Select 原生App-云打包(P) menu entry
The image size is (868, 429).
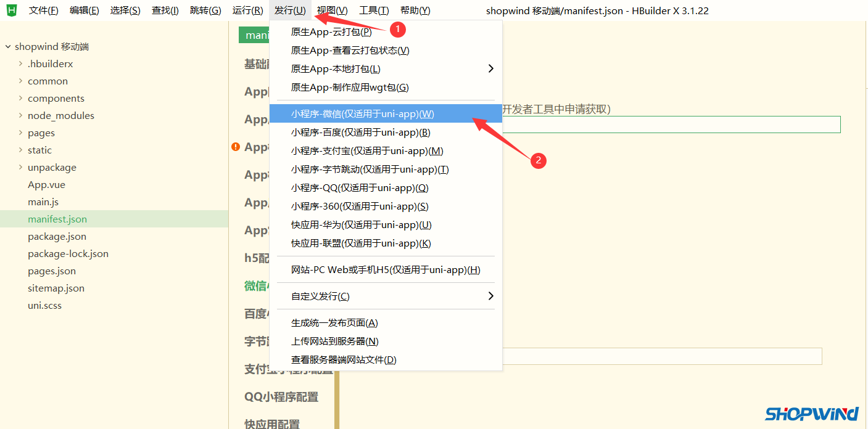click(x=386, y=32)
